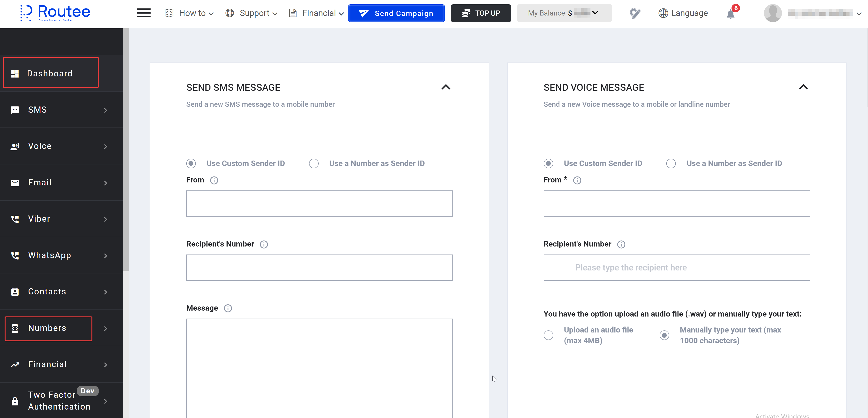Open the Support menu
This screenshot has width=868, height=418.
[251, 13]
